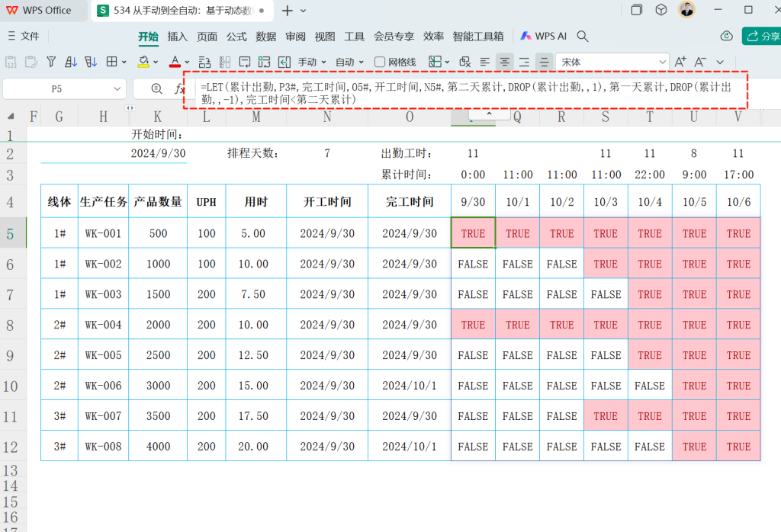Viewport: 781px width, 532px height.
Task: Click the multi-window tab manager icon
Action: pos(637,9)
